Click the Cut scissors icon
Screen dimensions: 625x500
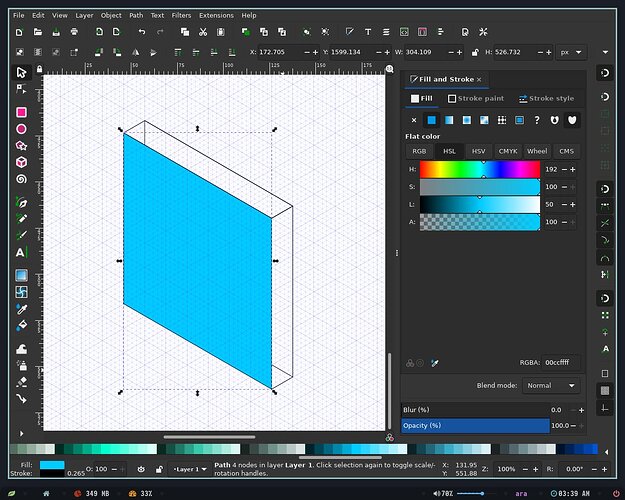coord(203,32)
